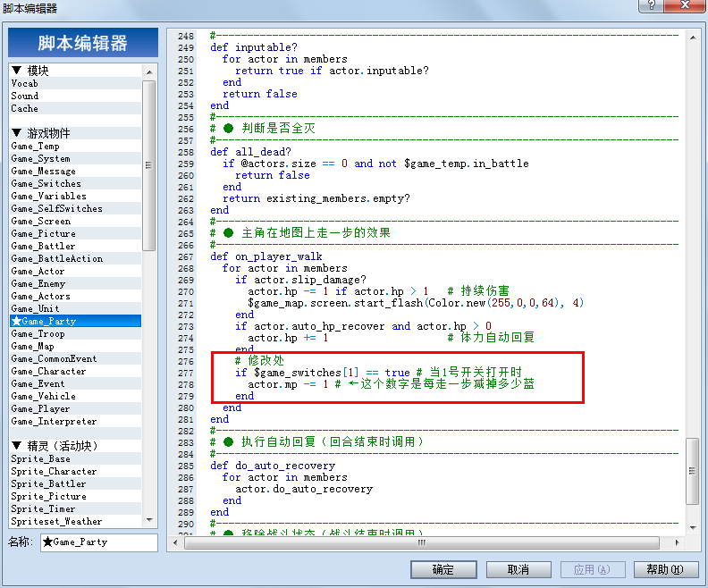The width and height of the screenshot is (708, 588).
Task: Click code editor vertical scrollbar thumb
Action: [692, 471]
